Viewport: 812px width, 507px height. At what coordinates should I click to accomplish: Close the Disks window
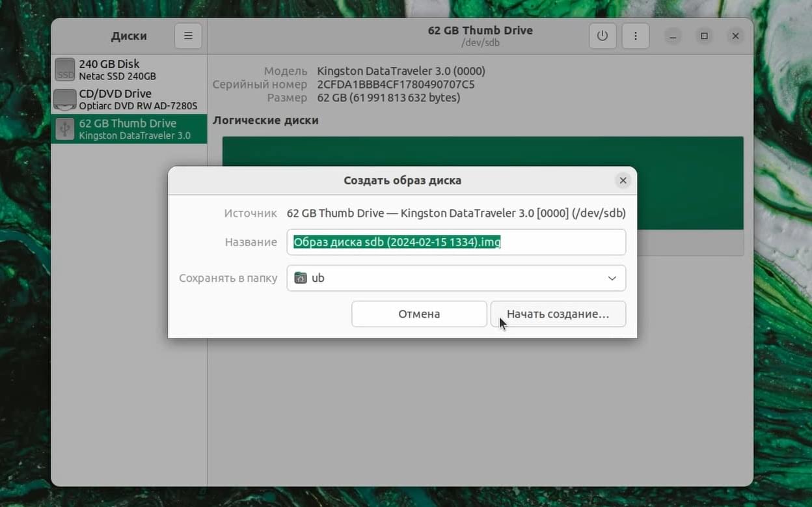tap(735, 36)
